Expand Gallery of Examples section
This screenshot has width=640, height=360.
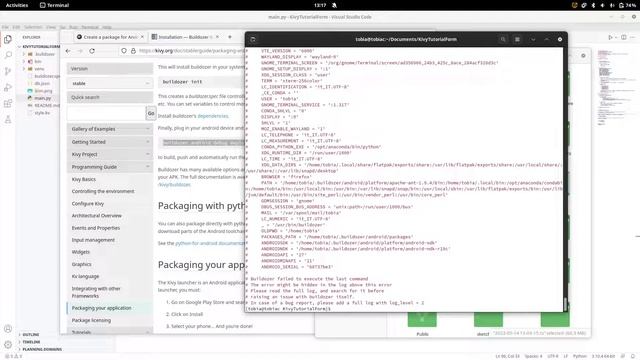pos(110,129)
